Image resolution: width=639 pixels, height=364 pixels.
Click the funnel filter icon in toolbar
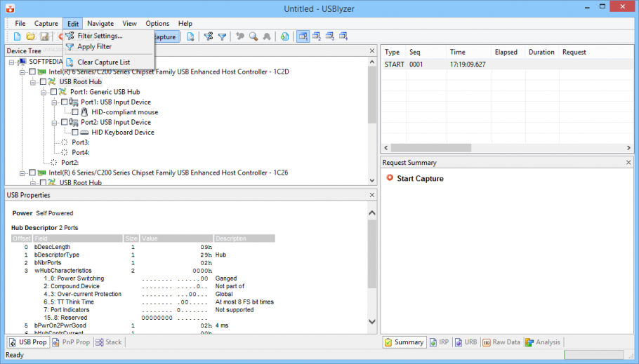[222, 36]
